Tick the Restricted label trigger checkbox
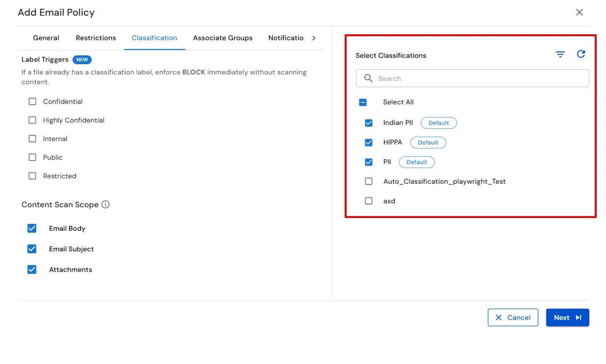 tap(32, 176)
